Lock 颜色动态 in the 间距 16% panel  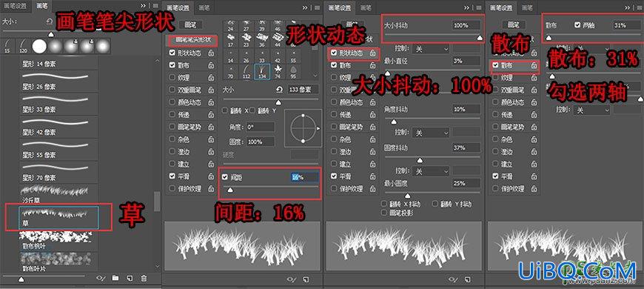[211, 102]
